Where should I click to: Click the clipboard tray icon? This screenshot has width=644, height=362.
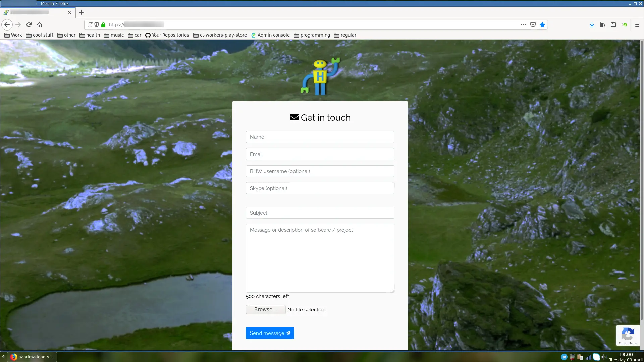(x=580, y=357)
